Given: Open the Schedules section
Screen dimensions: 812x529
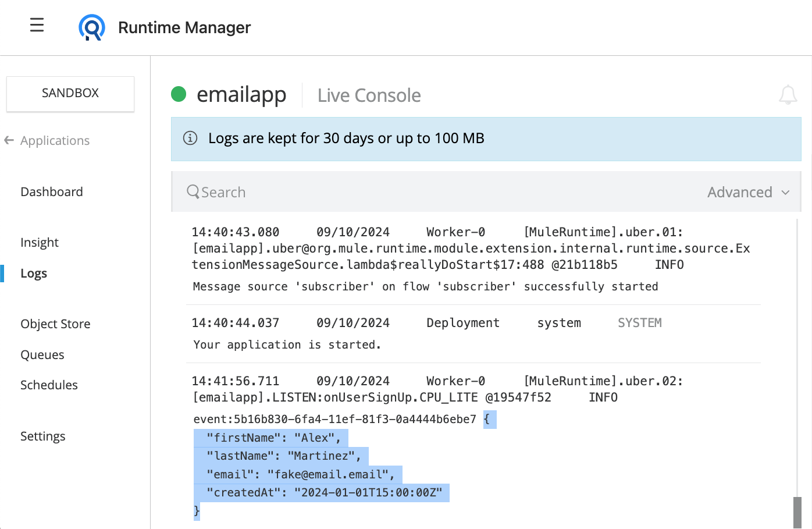Looking at the screenshot, I should 49,385.
